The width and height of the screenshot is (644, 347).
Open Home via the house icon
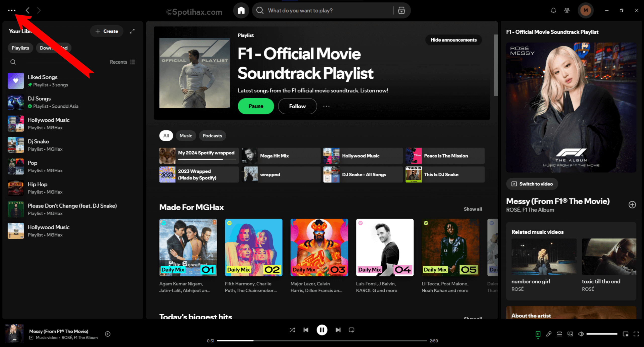click(241, 10)
